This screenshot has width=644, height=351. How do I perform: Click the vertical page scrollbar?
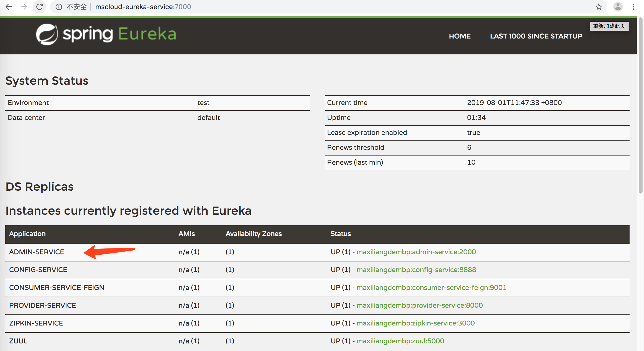pyautogui.click(x=640, y=105)
